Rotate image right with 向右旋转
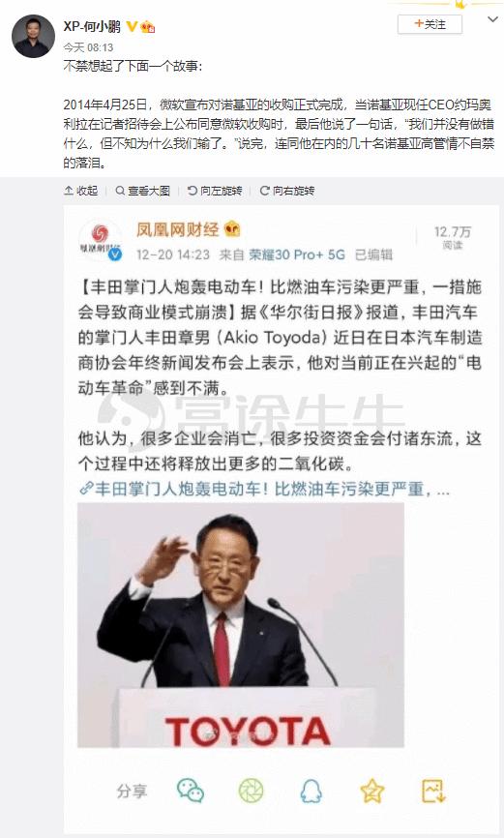 (x=287, y=191)
